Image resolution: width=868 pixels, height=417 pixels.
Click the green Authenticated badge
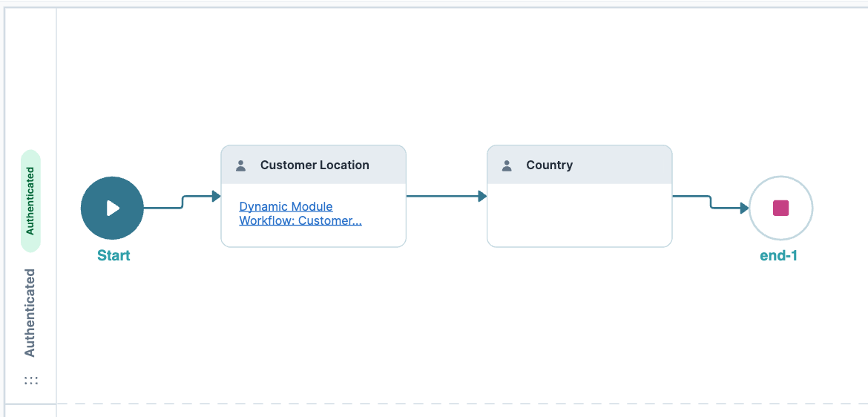tap(30, 201)
